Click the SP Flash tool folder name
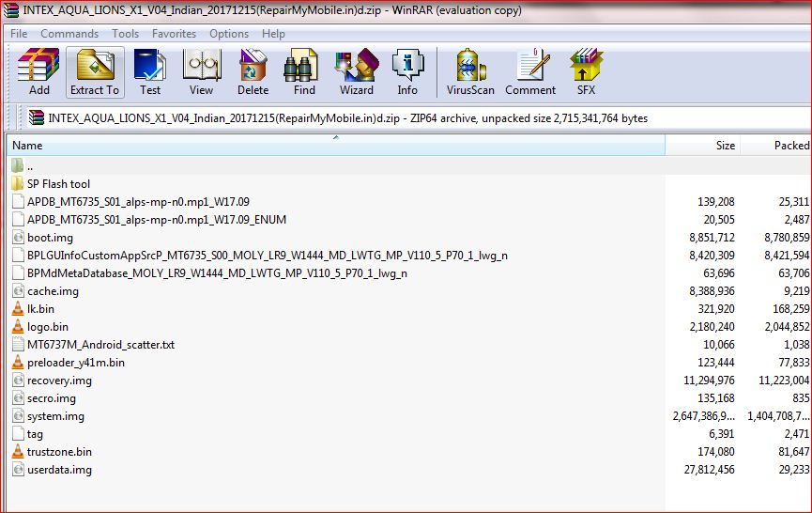This screenshot has height=513, width=812. click(58, 184)
